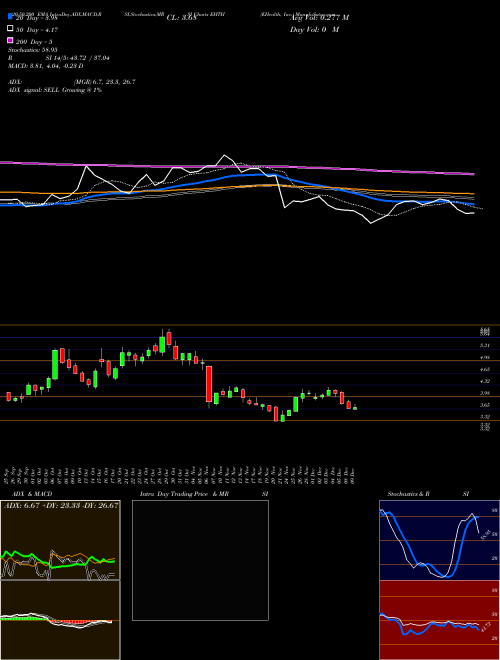Click the MACD histogram chart

click(x=60, y=620)
